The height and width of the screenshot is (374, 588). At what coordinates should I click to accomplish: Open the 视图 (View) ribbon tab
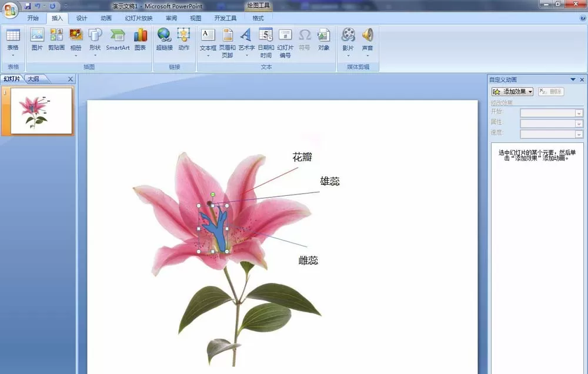(195, 18)
